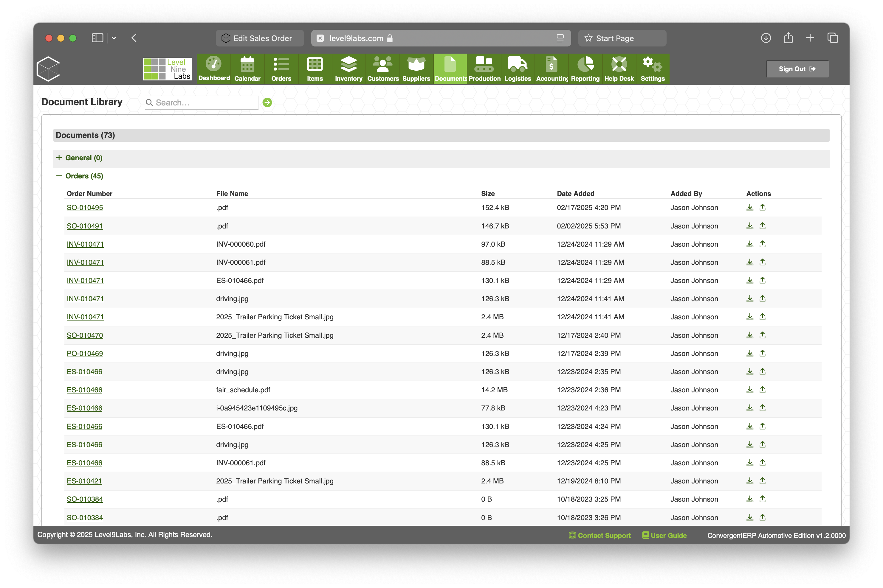The width and height of the screenshot is (883, 588).
Task: Toggle the Safari sidebar
Action: pyautogui.click(x=97, y=38)
